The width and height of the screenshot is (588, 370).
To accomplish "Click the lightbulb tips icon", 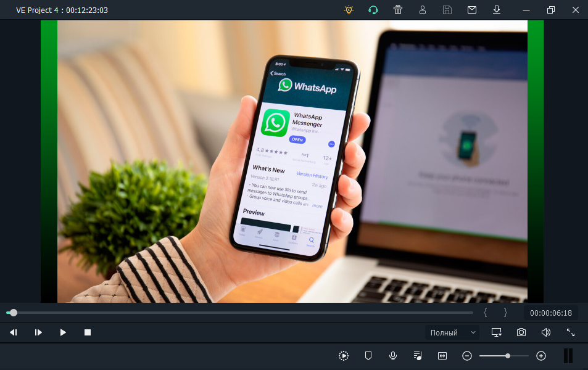I will (x=349, y=10).
